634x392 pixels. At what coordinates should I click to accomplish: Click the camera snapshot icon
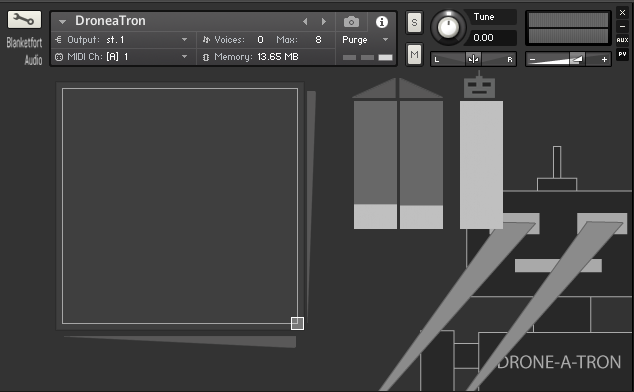click(x=351, y=21)
